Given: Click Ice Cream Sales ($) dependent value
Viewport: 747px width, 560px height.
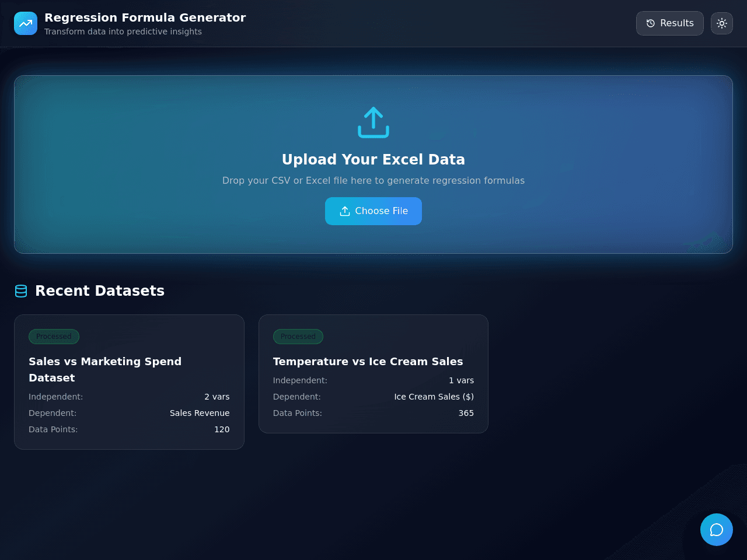Looking at the screenshot, I should point(434,397).
